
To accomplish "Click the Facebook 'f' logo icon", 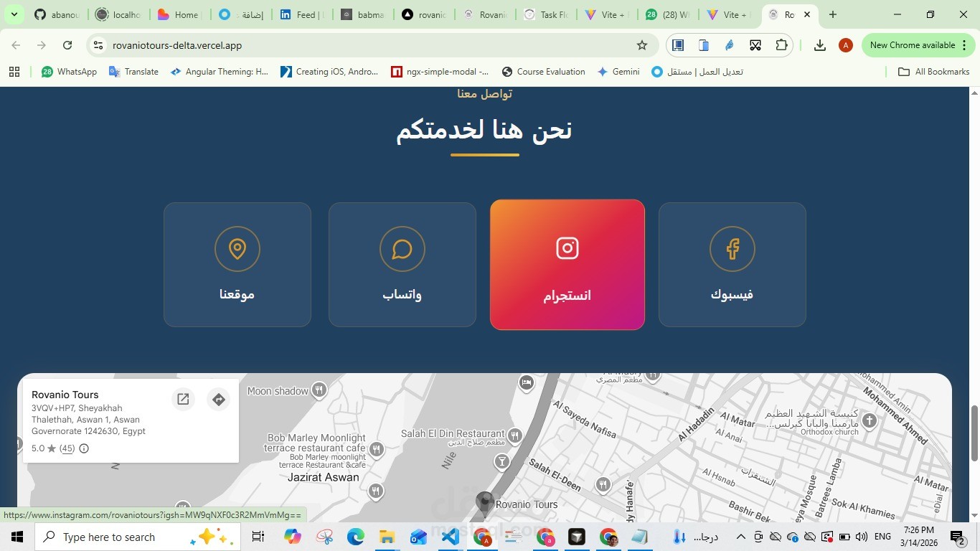I will pos(732,249).
